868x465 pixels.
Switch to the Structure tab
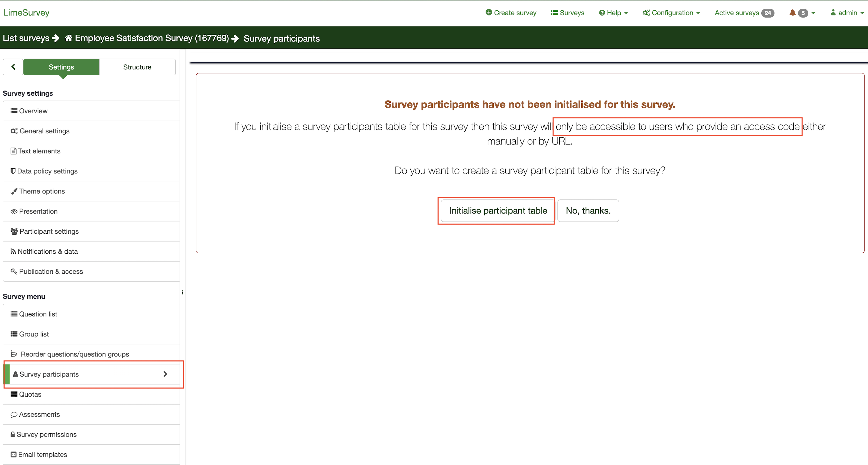[x=137, y=67]
